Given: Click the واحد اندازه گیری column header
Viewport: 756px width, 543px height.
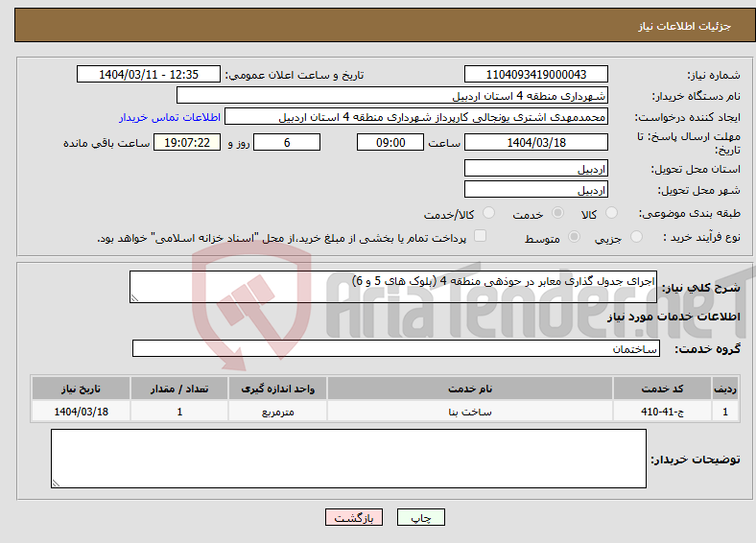Looking at the screenshot, I should coord(277,389).
